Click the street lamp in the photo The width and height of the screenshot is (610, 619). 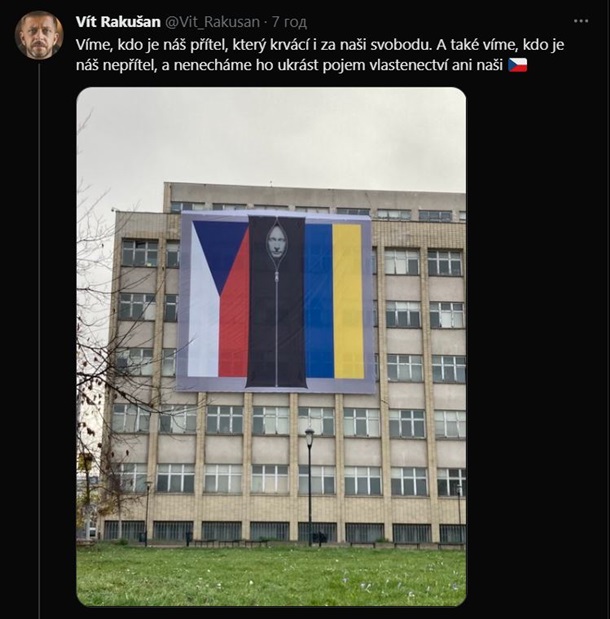(310, 485)
